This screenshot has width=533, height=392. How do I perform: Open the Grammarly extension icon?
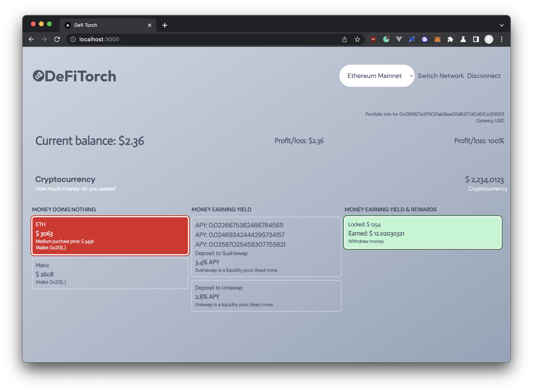[x=386, y=39]
